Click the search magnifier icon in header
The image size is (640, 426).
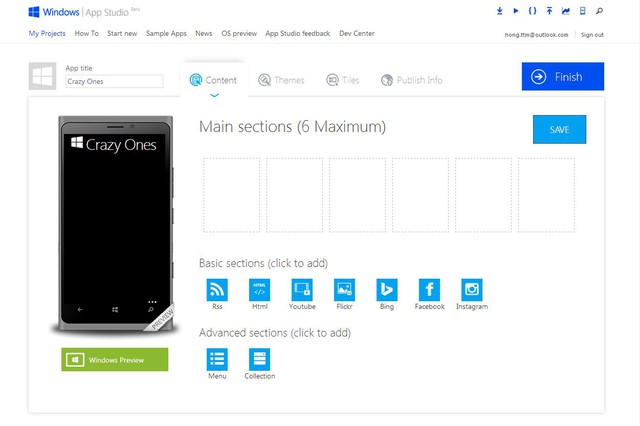pyautogui.click(x=599, y=12)
